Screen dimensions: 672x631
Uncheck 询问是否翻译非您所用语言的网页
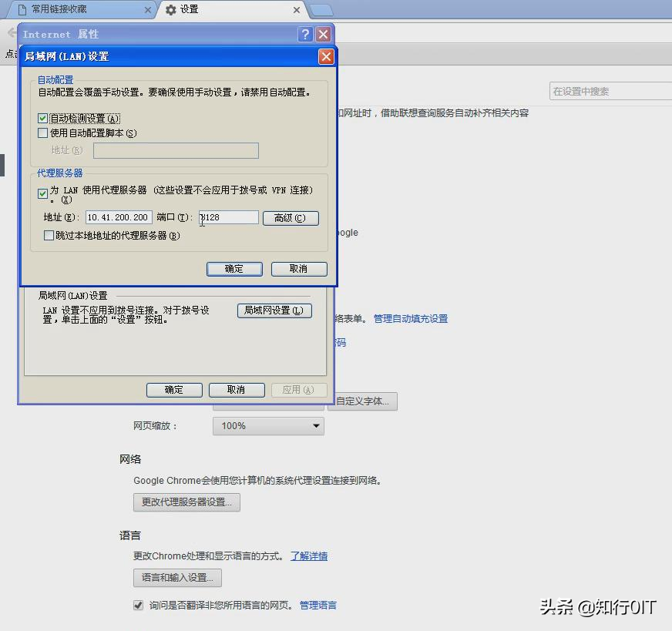138,606
